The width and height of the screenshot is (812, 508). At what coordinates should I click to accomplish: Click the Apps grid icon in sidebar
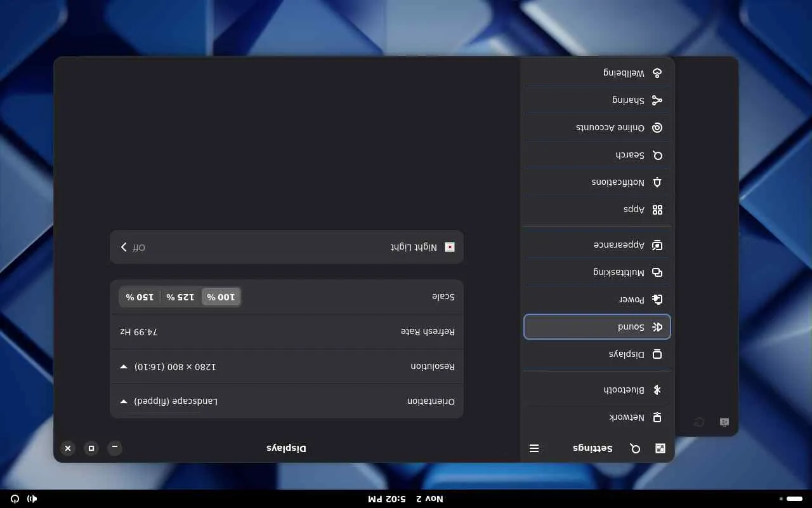click(x=657, y=210)
